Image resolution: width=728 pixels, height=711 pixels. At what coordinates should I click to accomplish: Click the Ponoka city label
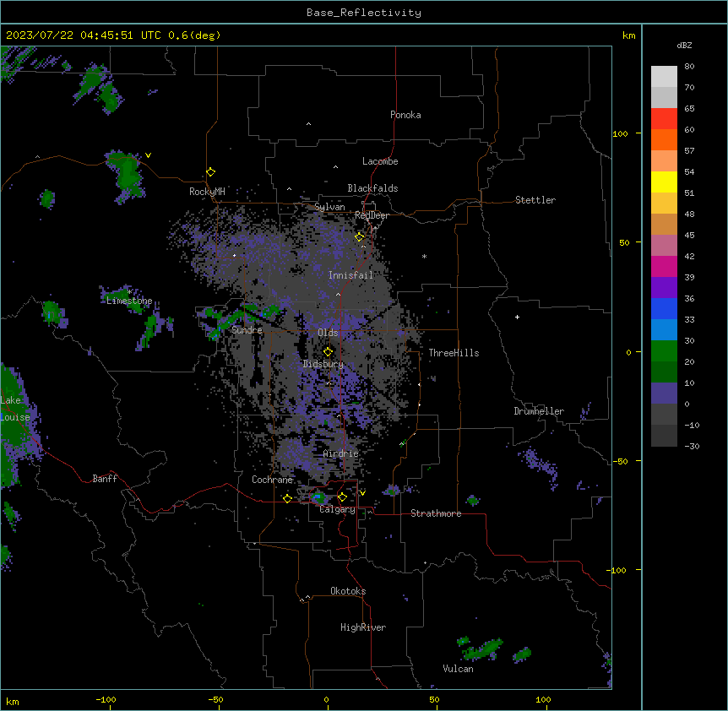coord(405,115)
